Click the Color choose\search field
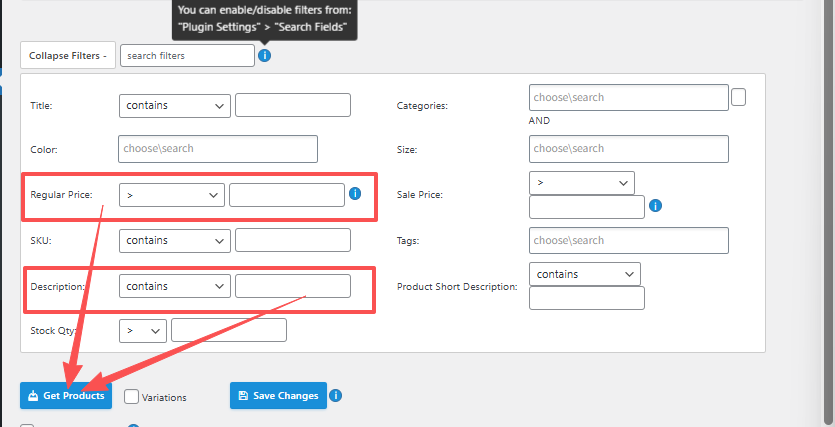Screen dimensions: 835x427 [217, 149]
